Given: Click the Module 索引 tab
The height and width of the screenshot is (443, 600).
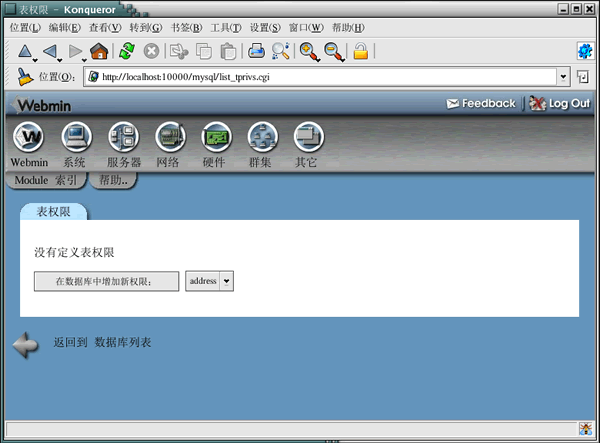Looking at the screenshot, I should (46, 180).
